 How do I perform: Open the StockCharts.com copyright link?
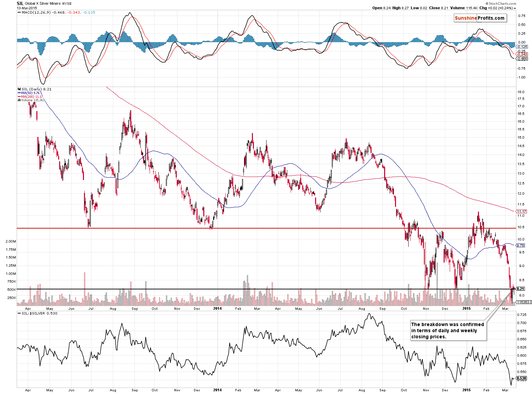click(500, 3)
